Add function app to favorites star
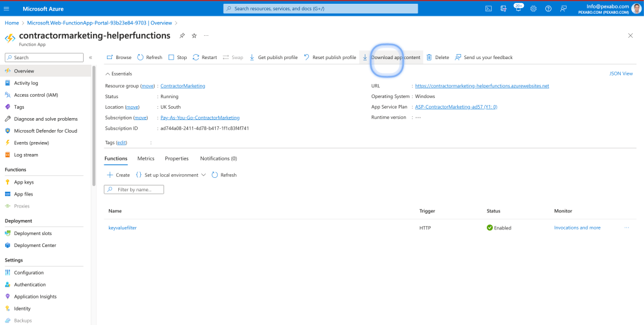The image size is (644, 325). [x=194, y=36]
